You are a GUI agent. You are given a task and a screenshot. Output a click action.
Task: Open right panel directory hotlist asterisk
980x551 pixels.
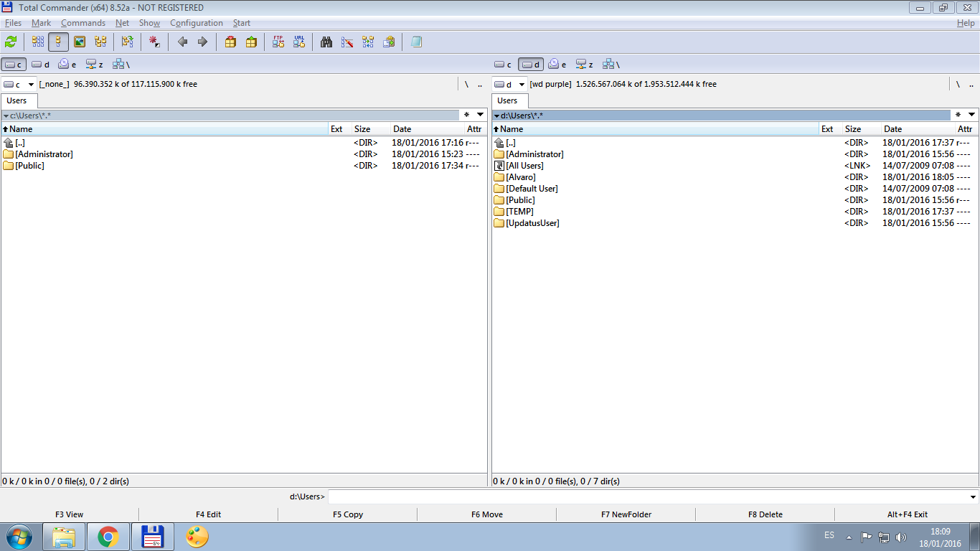point(958,115)
